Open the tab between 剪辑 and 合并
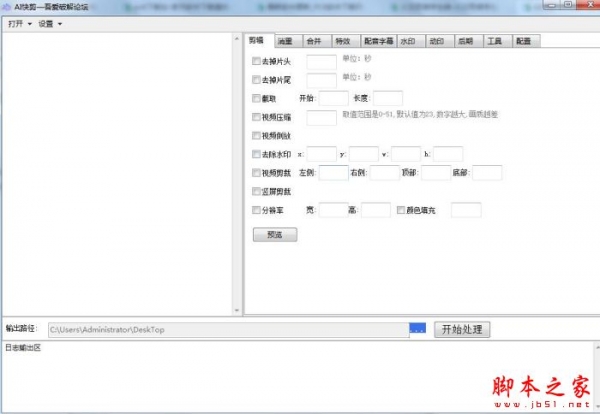 click(x=289, y=41)
